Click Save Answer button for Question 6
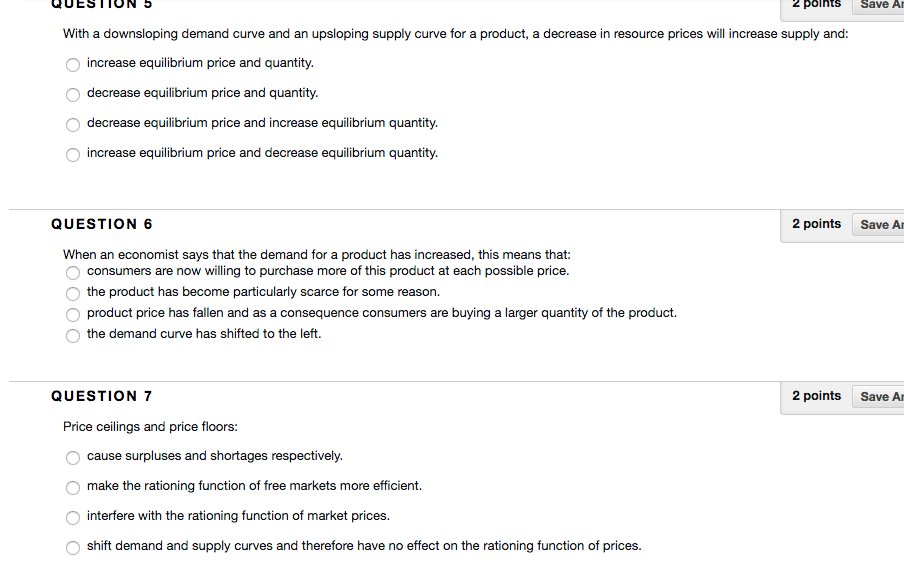 point(878,224)
